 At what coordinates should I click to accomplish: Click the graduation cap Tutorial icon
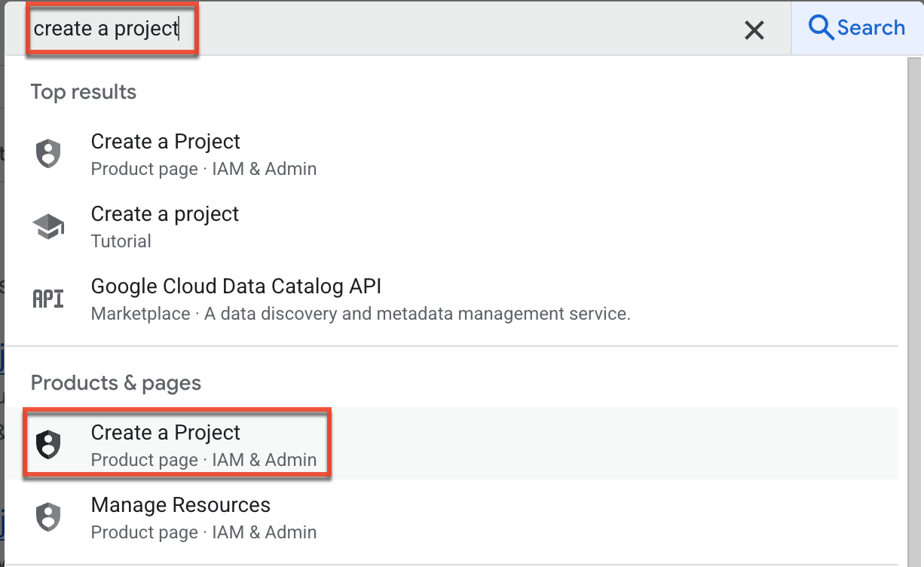click(x=48, y=226)
